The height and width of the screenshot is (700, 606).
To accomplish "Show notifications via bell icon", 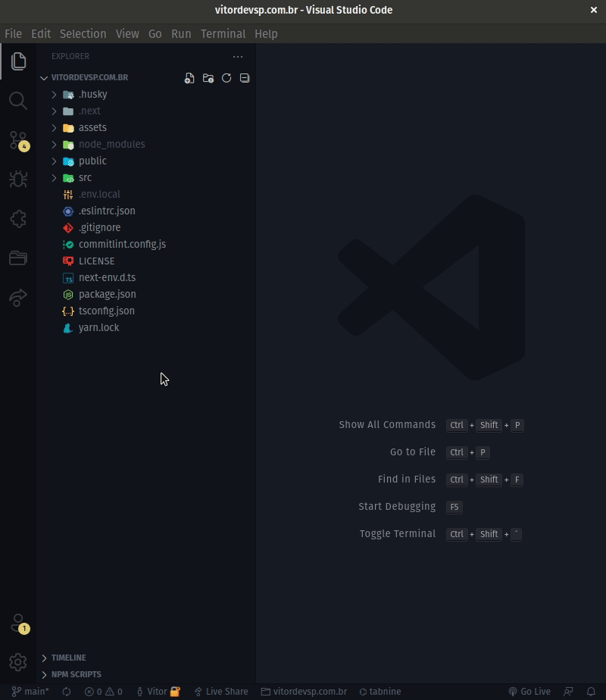I will point(592,692).
